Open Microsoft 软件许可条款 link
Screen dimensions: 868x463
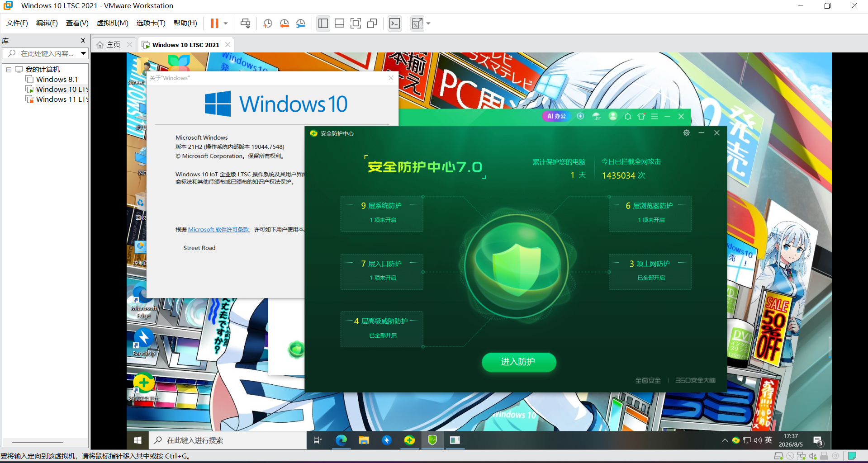(218, 230)
